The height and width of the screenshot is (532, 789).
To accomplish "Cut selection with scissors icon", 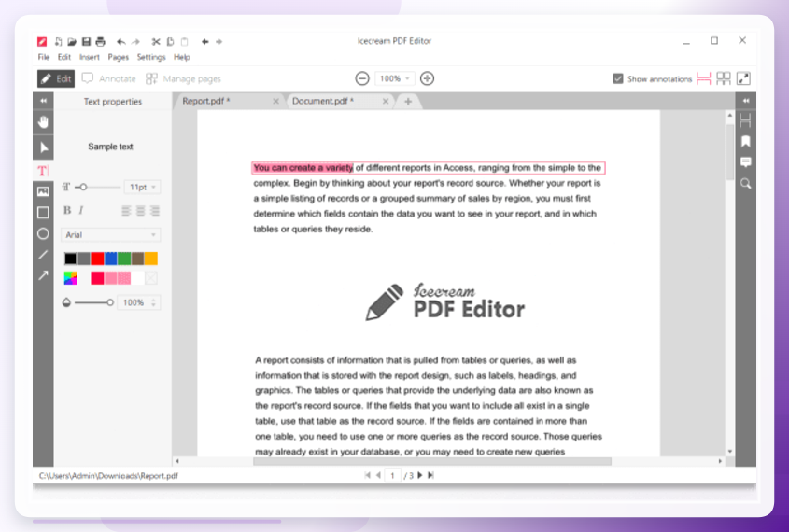I will (x=156, y=42).
